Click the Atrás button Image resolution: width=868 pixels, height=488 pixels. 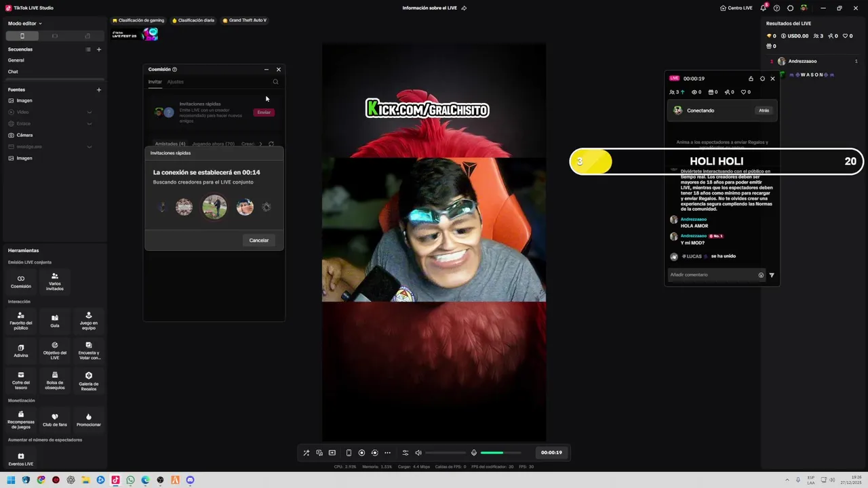pyautogui.click(x=764, y=110)
